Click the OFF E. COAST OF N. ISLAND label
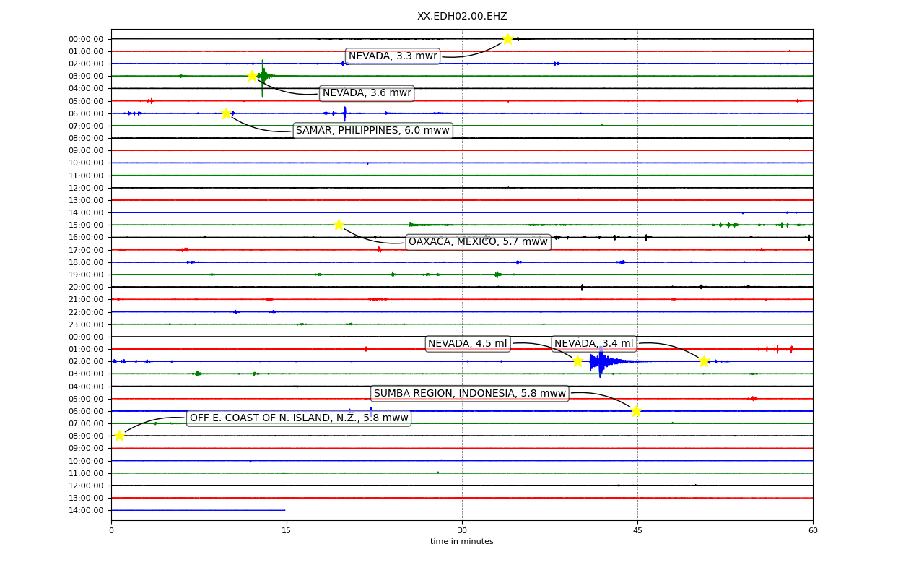 click(x=299, y=418)
